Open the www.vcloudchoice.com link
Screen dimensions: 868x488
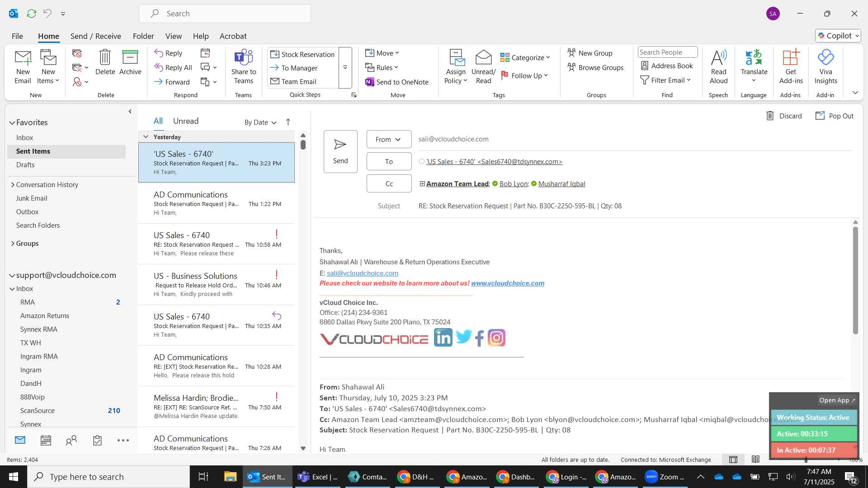pyautogui.click(x=507, y=283)
